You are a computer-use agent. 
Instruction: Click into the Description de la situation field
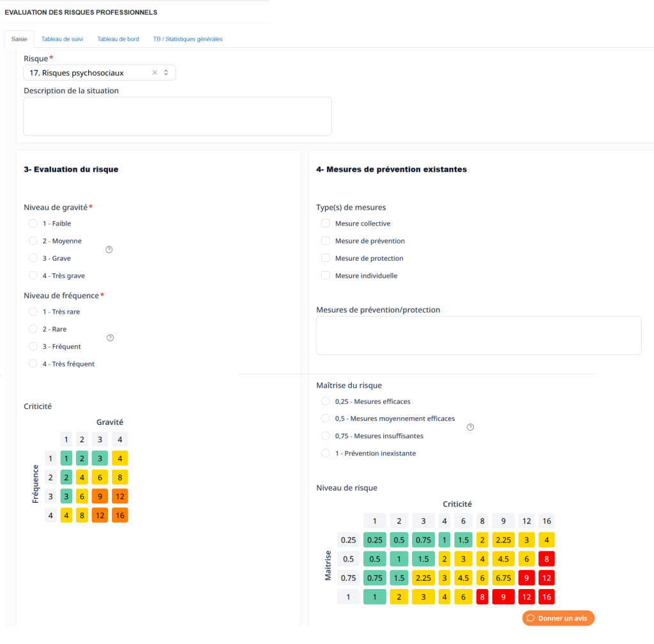click(x=178, y=116)
